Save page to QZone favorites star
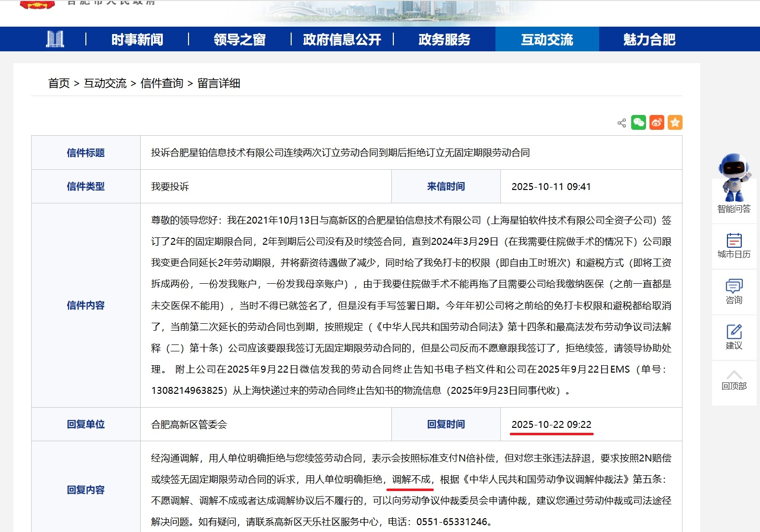 pos(675,122)
